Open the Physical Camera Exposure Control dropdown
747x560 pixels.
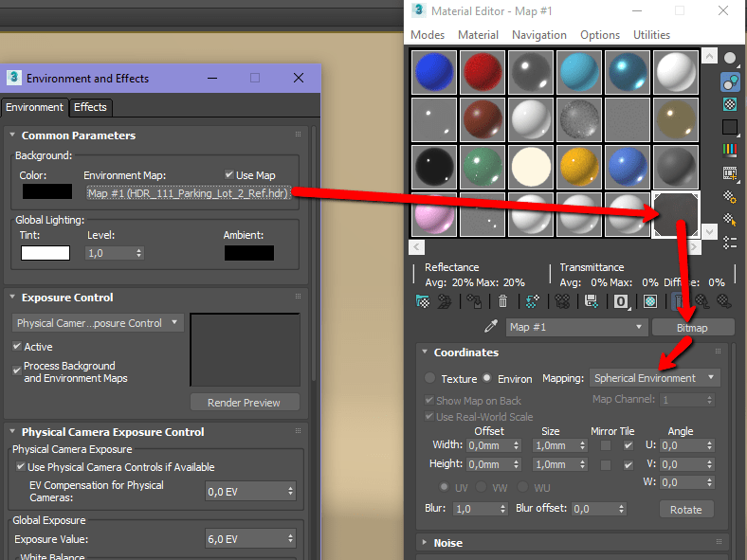[98, 323]
